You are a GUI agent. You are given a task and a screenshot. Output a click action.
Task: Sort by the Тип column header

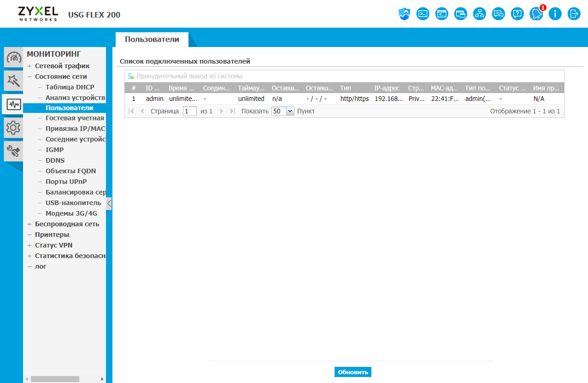coord(354,88)
